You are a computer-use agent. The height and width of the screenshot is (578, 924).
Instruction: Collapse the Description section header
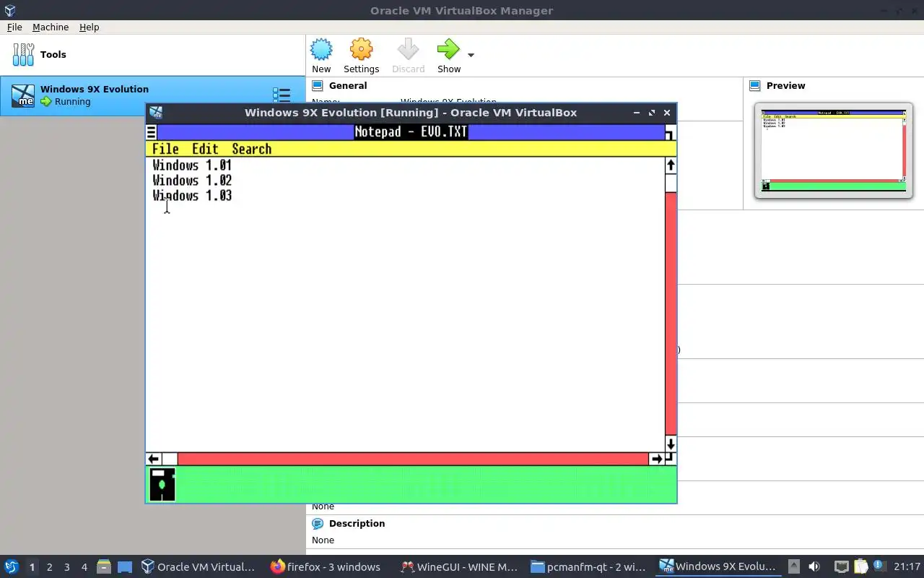click(357, 523)
